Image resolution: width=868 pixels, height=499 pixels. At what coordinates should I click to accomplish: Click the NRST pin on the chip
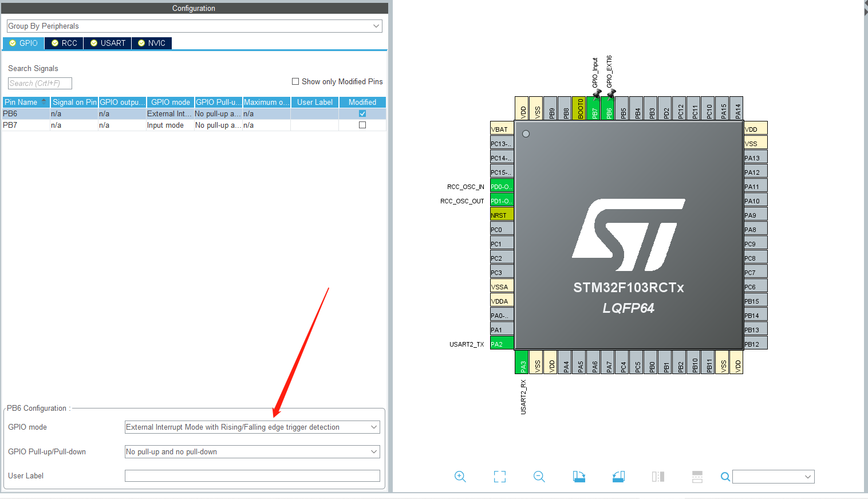tap(502, 215)
